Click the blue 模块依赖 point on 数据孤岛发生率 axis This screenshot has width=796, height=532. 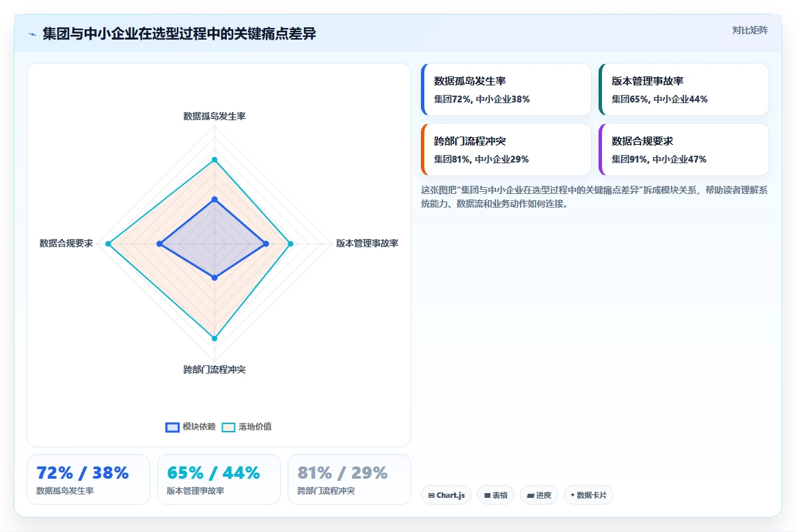(215, 199)
